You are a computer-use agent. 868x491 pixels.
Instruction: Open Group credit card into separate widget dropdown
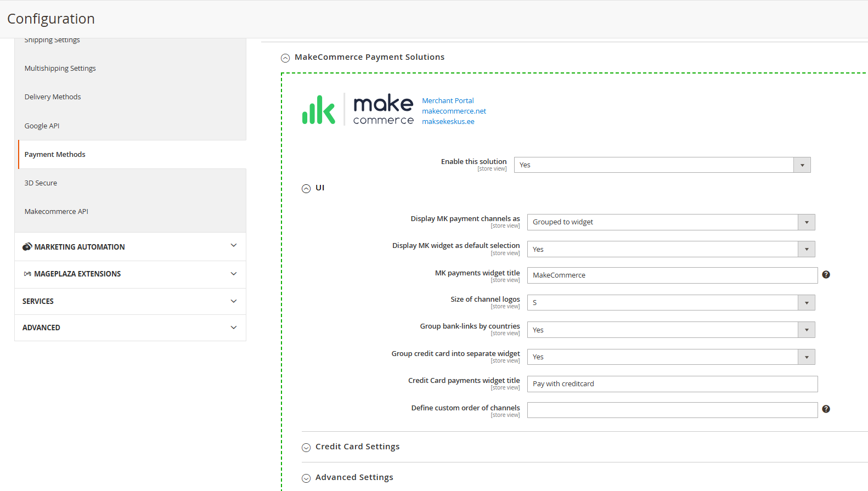pos(671,357)
